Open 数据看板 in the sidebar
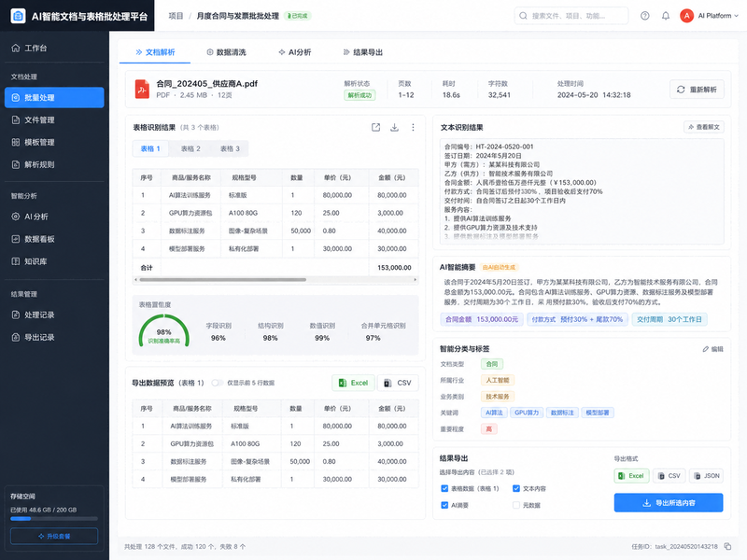The width and height of the screenshot is (747, 560). coord(54,239)
